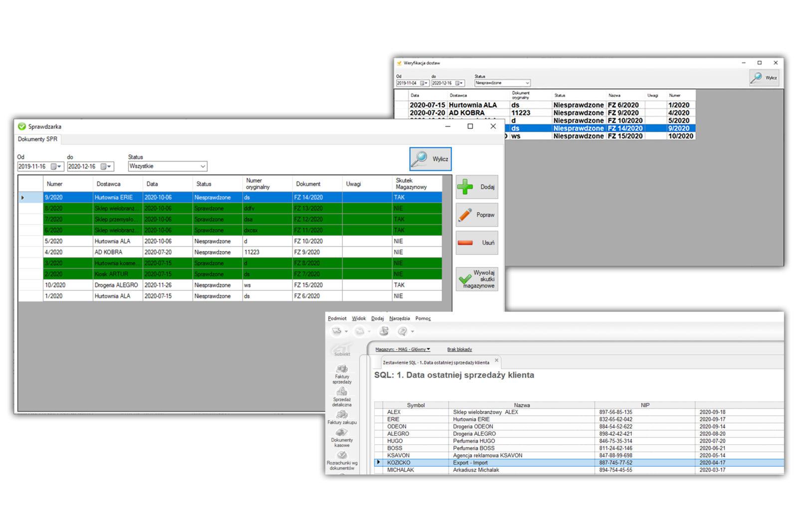798x532 pixels.
Task: Click Hurtownia ALA row in Weryfikacja dostaw
Action: click(x=545, y=105)
